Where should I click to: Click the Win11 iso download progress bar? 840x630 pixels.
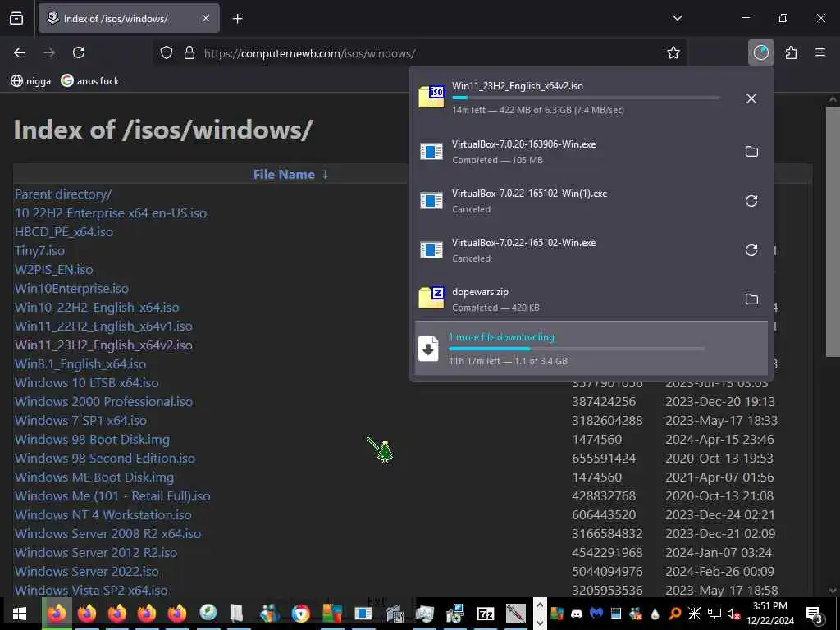pyautogui.click(x=586, y=98)
